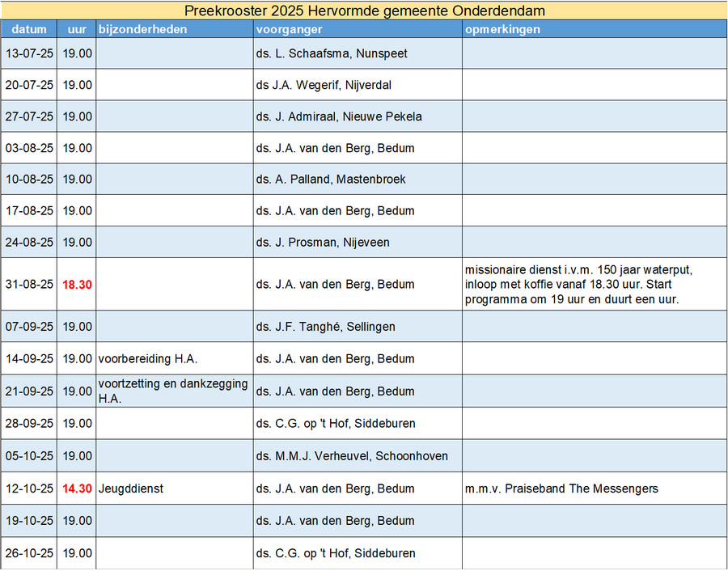Click date cell 28-09-25
This screenshot has width=728, height=571.
pos(29,423)
